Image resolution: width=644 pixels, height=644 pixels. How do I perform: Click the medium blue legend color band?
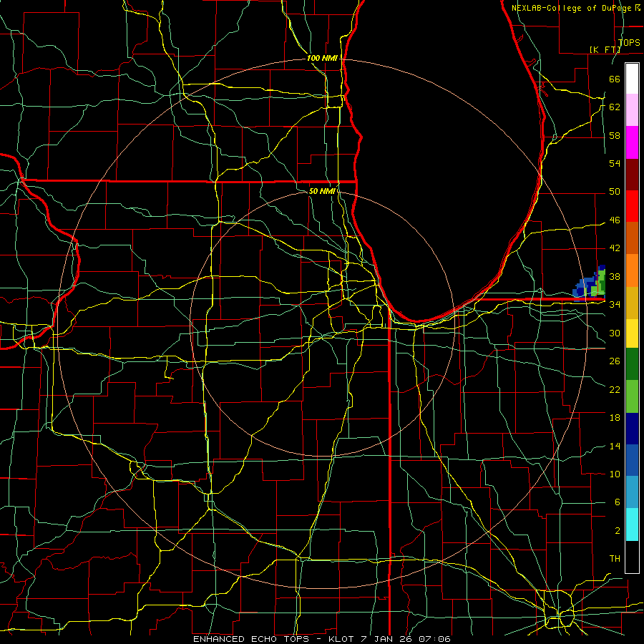(x=632, y=459)
